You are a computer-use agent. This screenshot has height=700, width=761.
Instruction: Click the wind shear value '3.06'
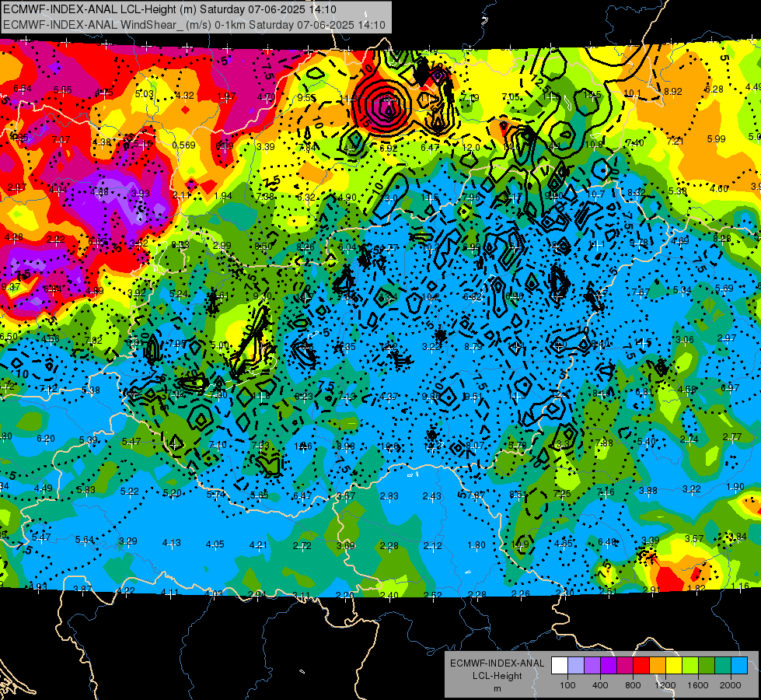pyautogui.click(x=684, y=340)
